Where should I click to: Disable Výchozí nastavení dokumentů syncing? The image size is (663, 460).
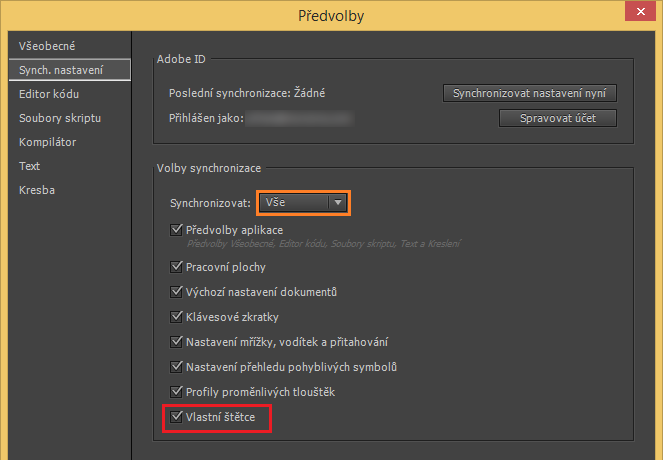tap(178, 292)
